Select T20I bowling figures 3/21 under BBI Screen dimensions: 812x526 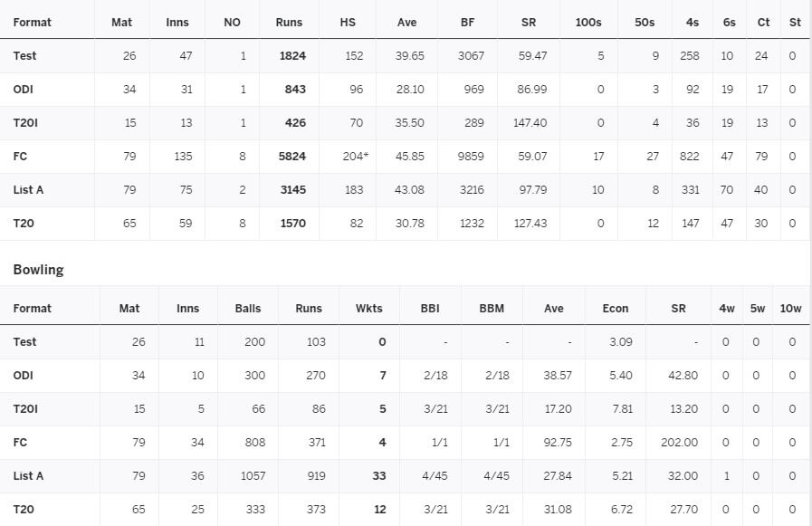point(435,409)
